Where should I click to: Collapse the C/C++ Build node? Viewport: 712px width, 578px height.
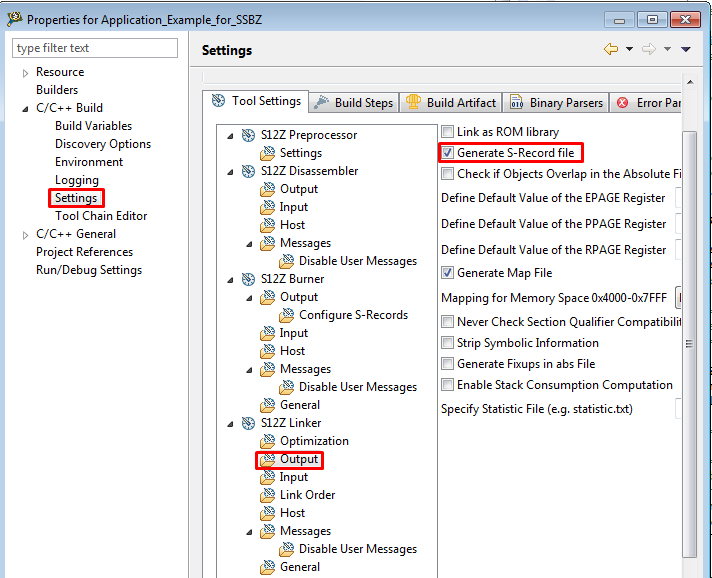[x=25, y=109]
